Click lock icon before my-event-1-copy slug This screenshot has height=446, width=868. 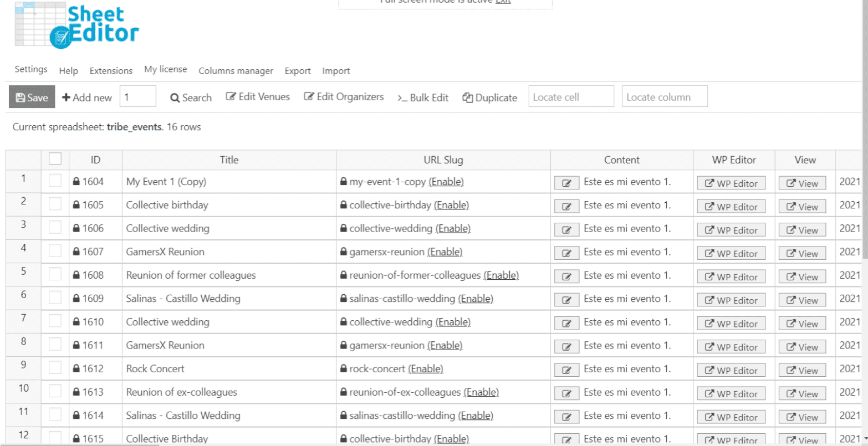coord(344,181)
